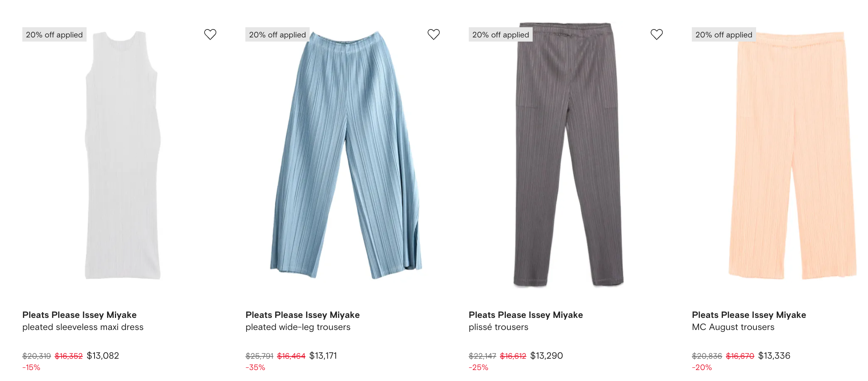Screen dimensions: 868x381
Task: View the grey plissé trousers photo
Action: 568,154
